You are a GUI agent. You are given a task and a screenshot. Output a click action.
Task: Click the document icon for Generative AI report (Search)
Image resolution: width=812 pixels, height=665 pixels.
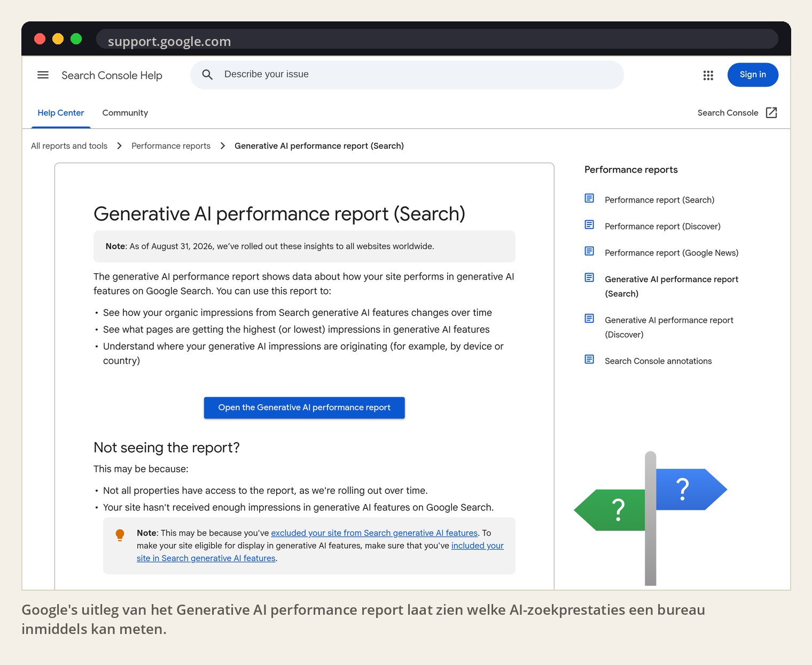(x=589, y=277)
